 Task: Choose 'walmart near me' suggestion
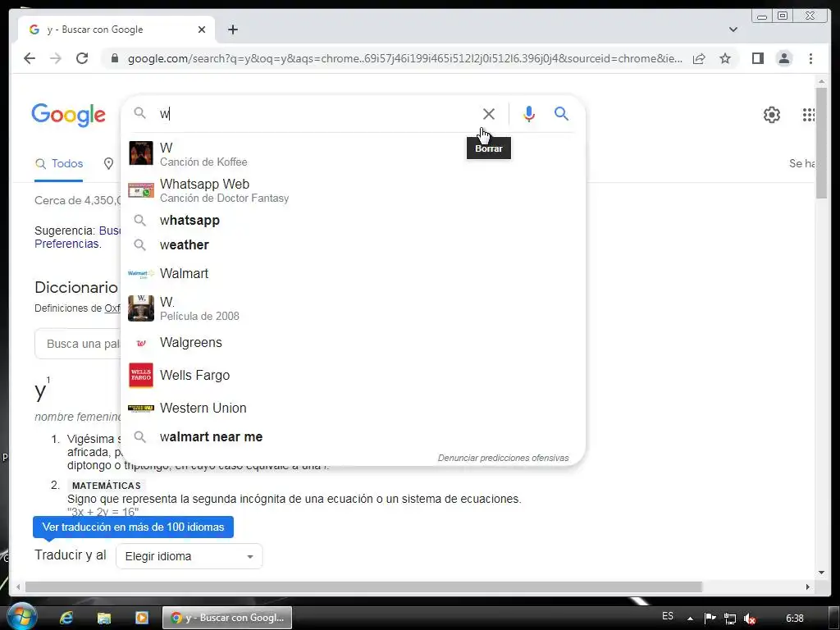point(353,436)
